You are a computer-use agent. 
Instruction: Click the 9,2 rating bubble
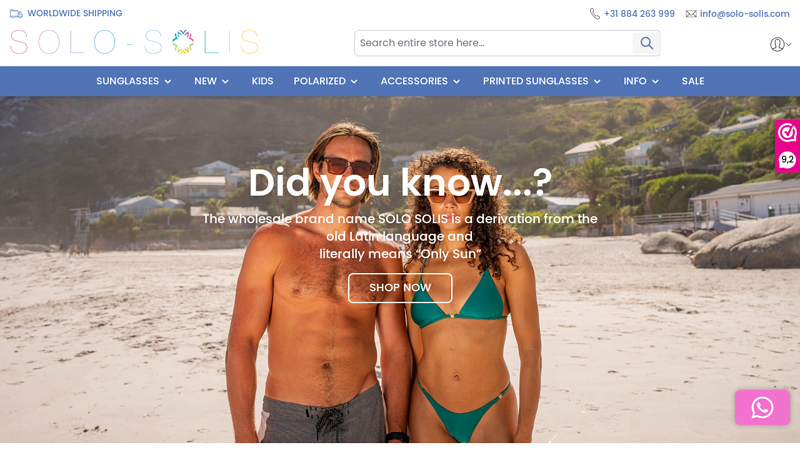[787, 160]
